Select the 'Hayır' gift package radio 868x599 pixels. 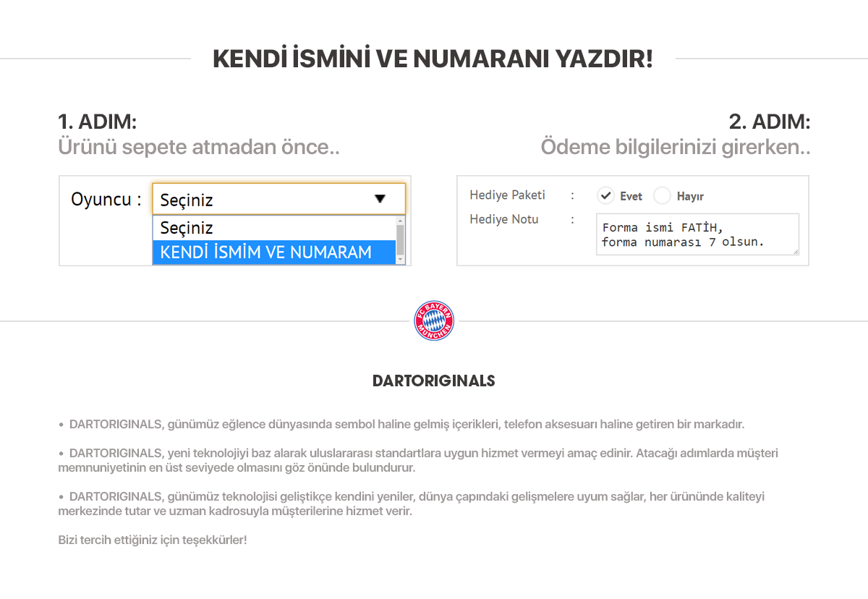pos(662,196)
